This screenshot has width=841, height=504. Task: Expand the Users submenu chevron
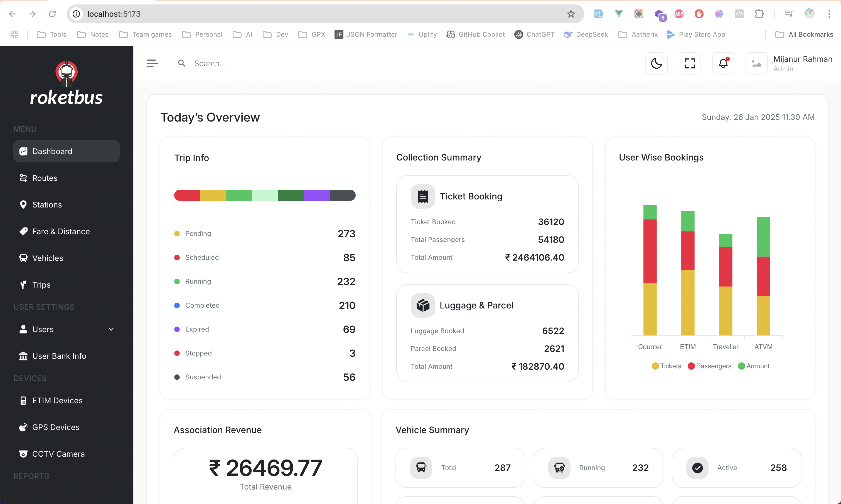[111, 329]
